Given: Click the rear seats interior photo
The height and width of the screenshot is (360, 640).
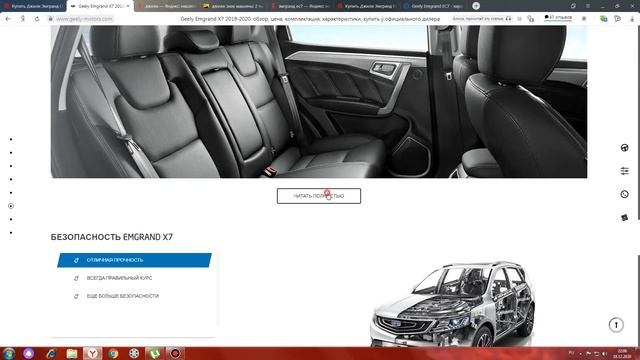Looking at the screenshot, I should 319,101.
